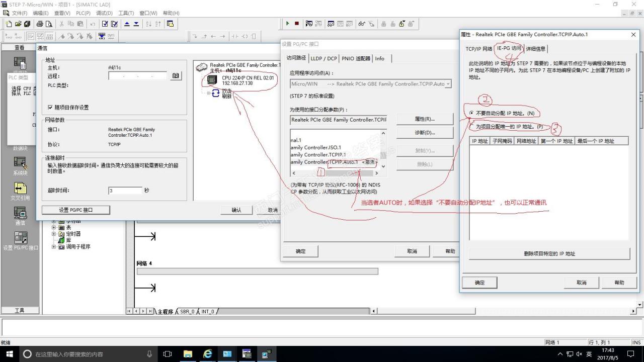Expand the 调用子程序 tree node
Image resolution: width=644 pixels, height=362 pixels.
pos(54,247)
